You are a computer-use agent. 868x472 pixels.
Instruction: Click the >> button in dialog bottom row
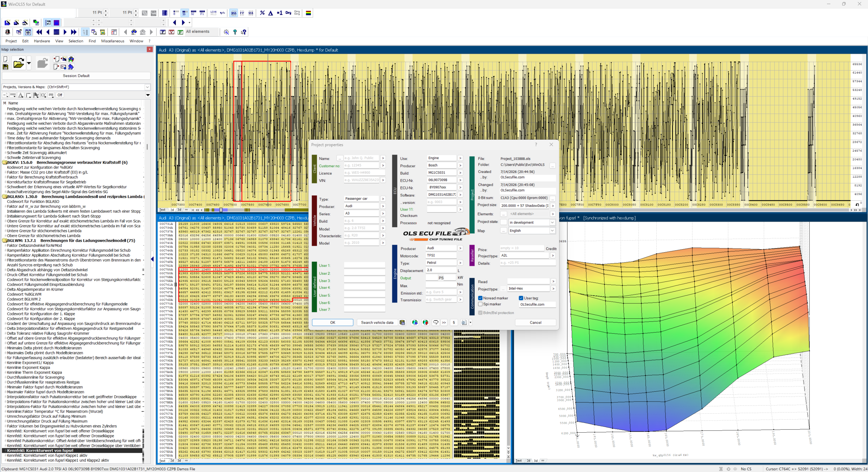coord(444,322)
